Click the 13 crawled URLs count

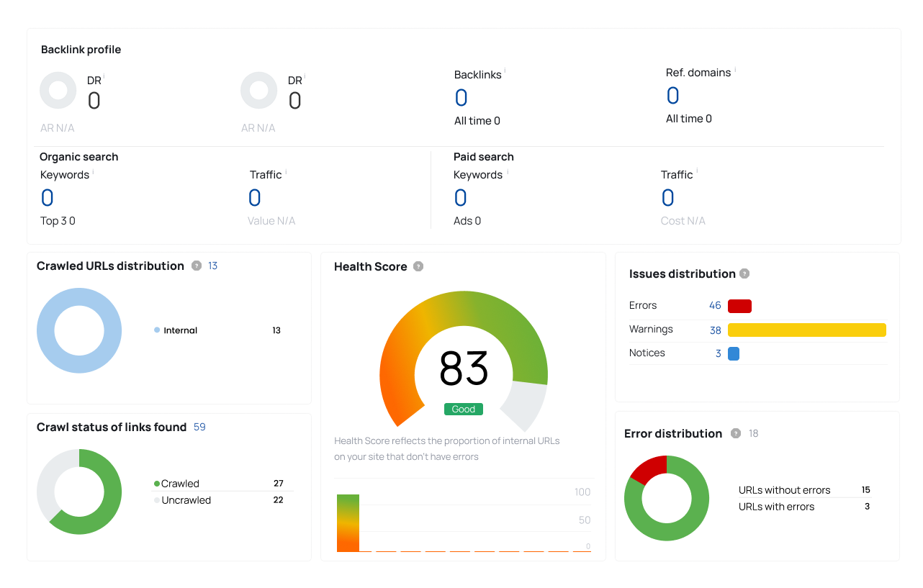(x=213, y=266)
